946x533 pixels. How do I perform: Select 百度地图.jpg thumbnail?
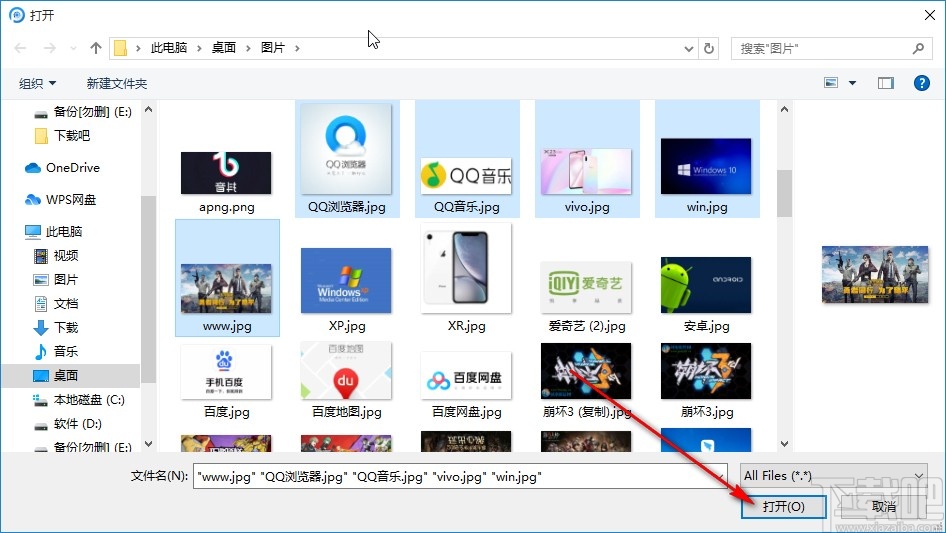tap(346, 371)
